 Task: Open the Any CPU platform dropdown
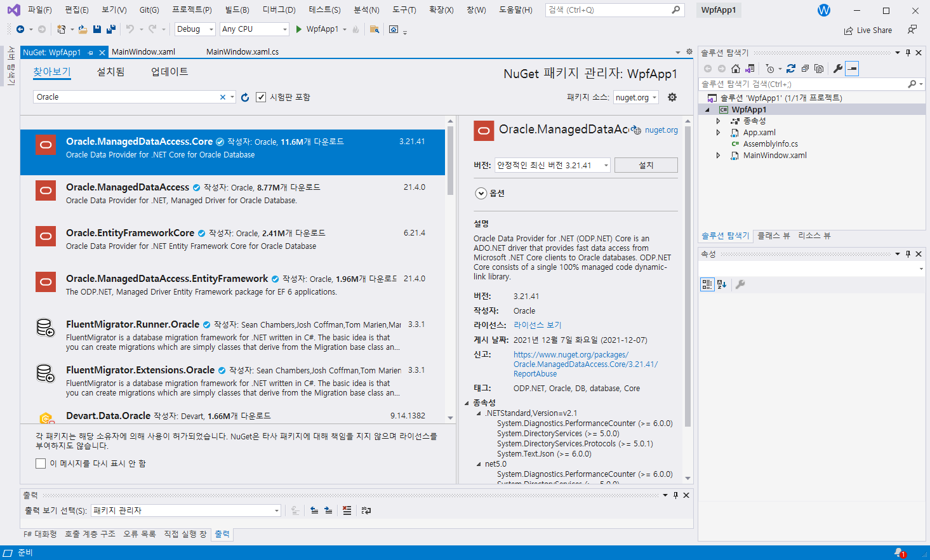(255, 29)
